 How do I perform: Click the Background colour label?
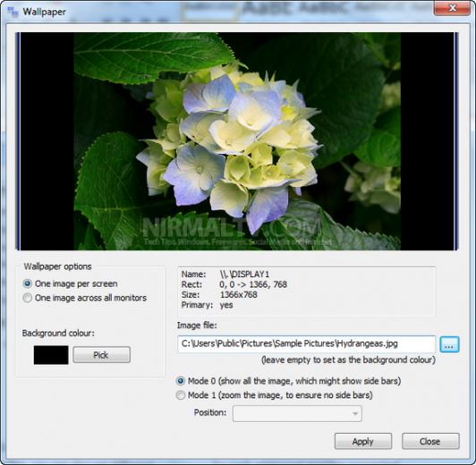[58, 333]
